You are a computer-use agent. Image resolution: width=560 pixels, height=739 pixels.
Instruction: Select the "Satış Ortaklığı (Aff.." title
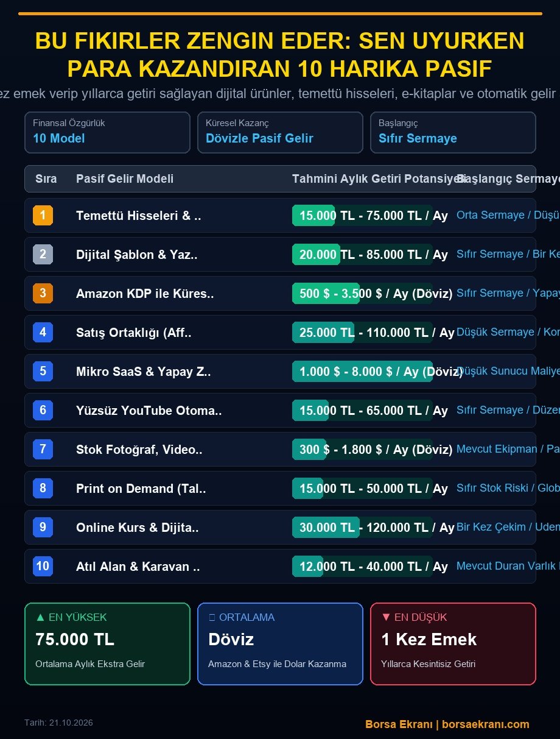coord(134,333)
